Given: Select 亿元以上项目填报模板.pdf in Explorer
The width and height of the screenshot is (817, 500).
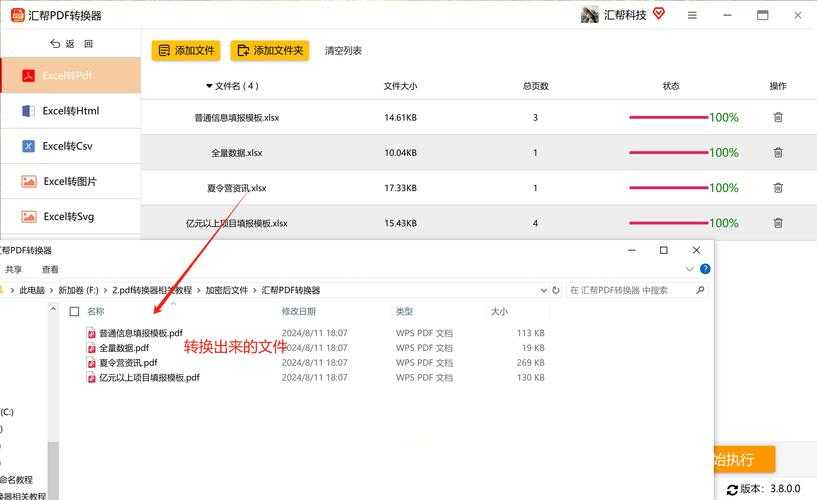Looking at the screenshot, I should [x=150, y=377].
